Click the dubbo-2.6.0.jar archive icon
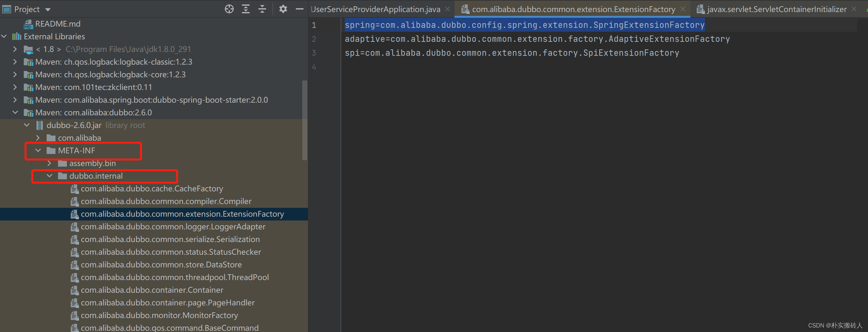 pyautogui.click(x=39, y=125)
